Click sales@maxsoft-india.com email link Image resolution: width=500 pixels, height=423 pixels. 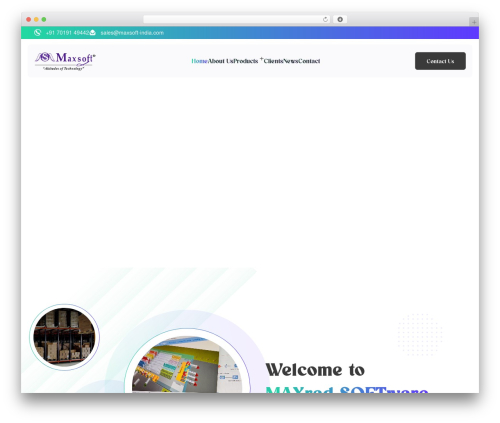pos(132,33)
